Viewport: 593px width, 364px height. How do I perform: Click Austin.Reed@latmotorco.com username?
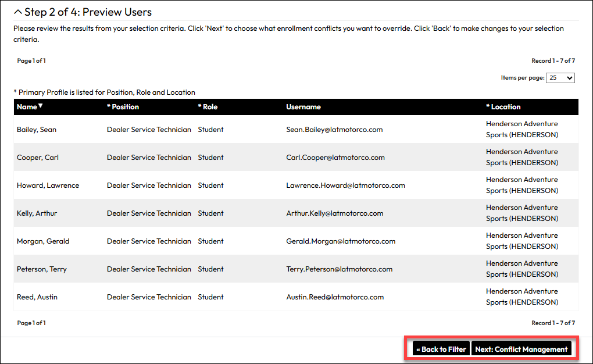point(335,297)
